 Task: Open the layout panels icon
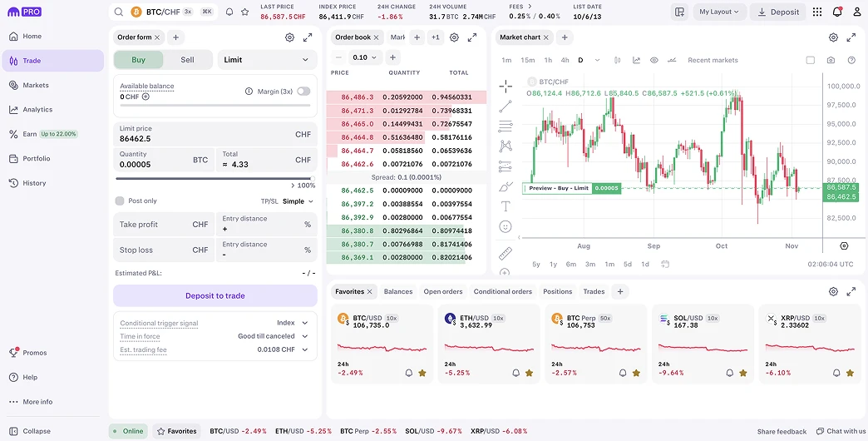click(x=680, y=12)
